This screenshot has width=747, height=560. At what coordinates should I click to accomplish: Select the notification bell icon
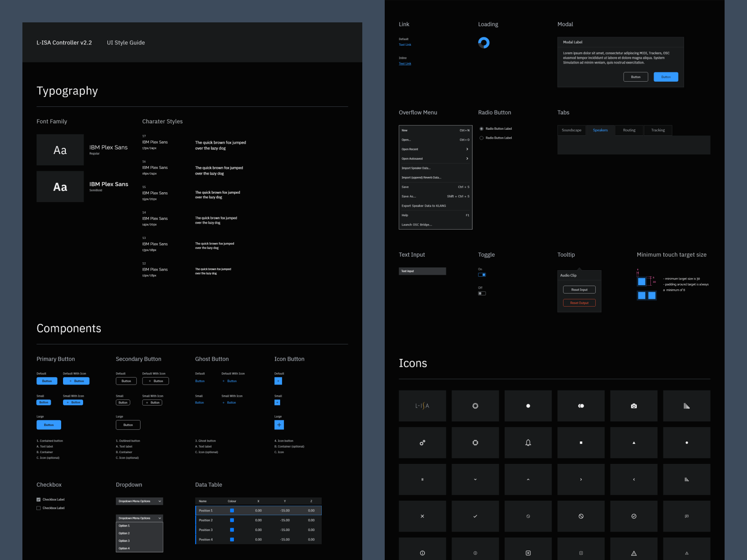[528, 442]
